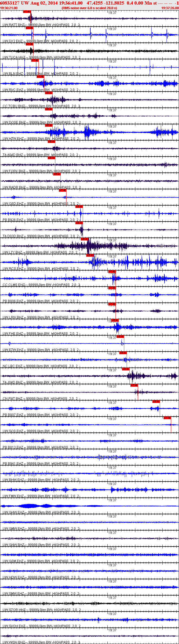Click the red pick flag on UW.ETW trace
The image size is (179, 644).
tap(120, 337)
